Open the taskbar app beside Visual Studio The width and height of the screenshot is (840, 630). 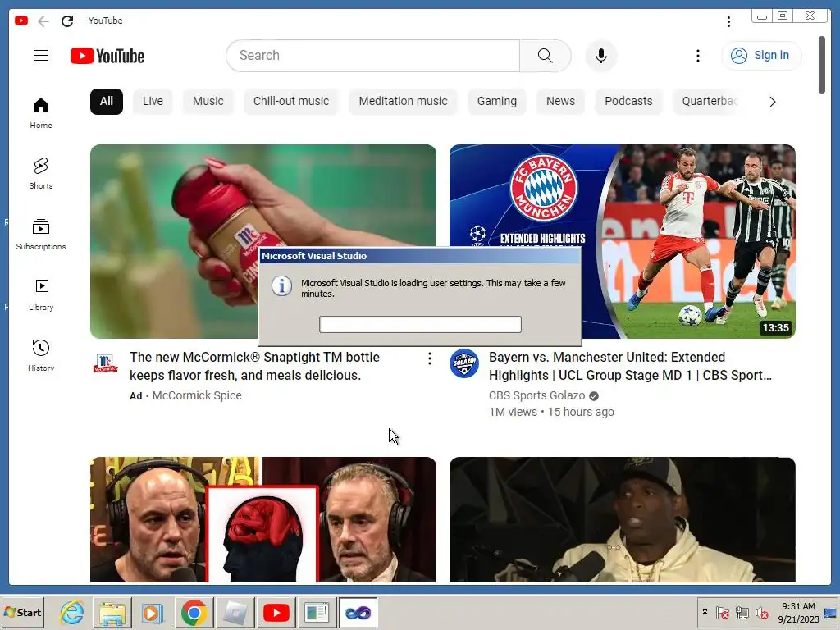pyautogui.click(x=317, y=612)
